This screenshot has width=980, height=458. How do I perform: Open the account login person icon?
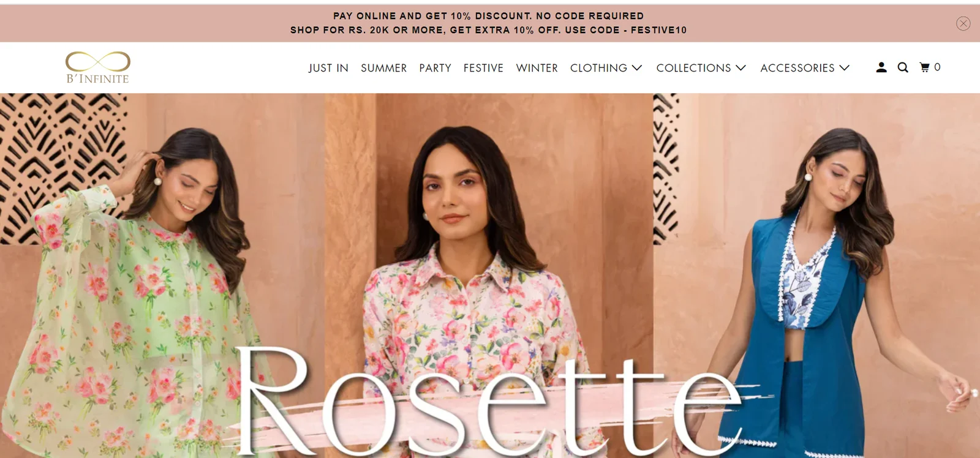pyautogui.click(x=881, y=67)
